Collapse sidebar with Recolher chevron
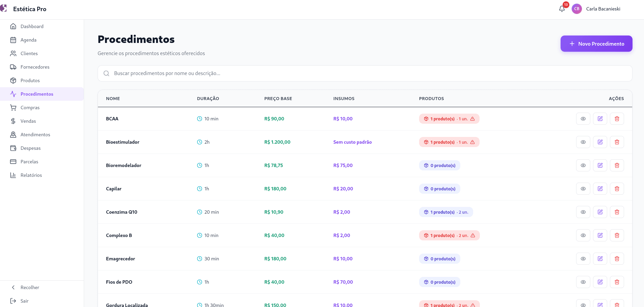 (13, 287)
